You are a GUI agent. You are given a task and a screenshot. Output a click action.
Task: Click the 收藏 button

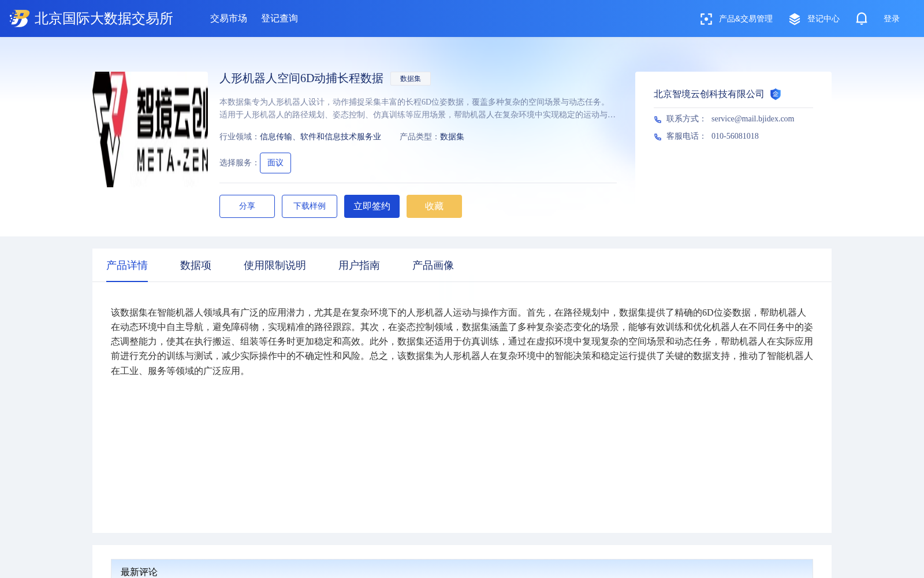(x=434, y=206)
